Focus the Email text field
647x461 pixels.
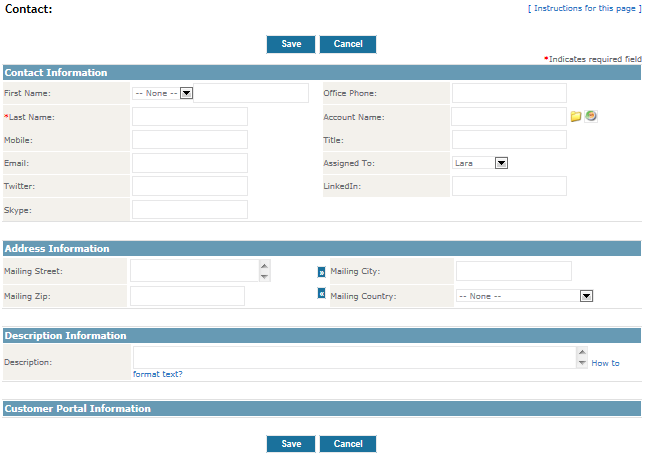click(189, 163)
